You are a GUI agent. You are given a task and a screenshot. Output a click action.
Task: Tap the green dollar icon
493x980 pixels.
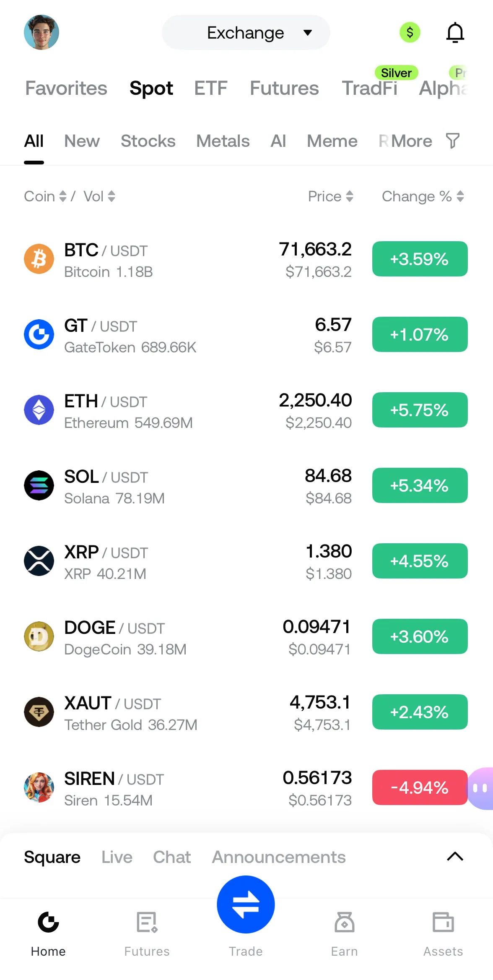(x=410, y=32)
